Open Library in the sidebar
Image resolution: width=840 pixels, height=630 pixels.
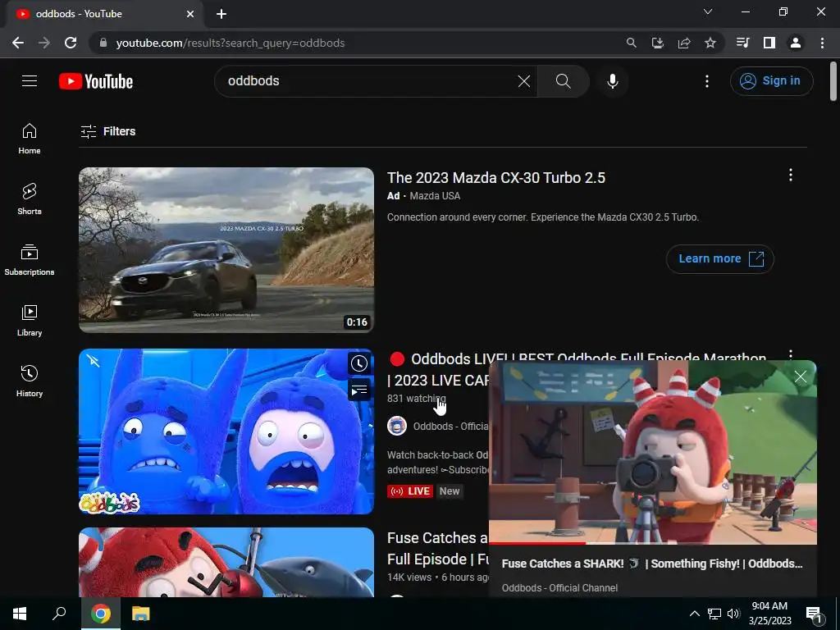pyautogui.click(x=30, y=321)
